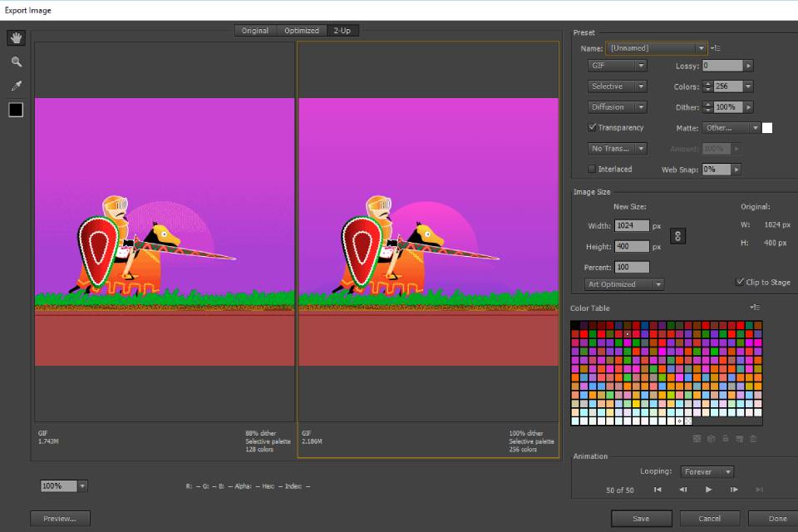Screen dimensions: 798x532
Task: Toggle the width-height chain link icon
Action: point(677,236)
